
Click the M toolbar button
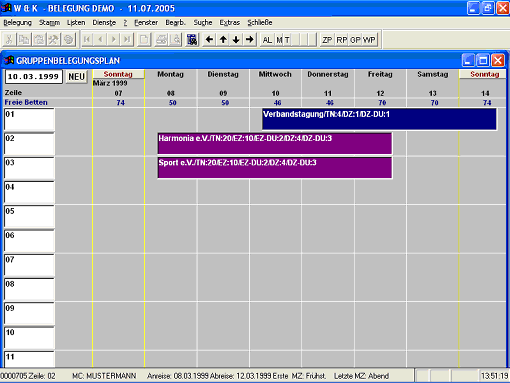coord(279,40)
